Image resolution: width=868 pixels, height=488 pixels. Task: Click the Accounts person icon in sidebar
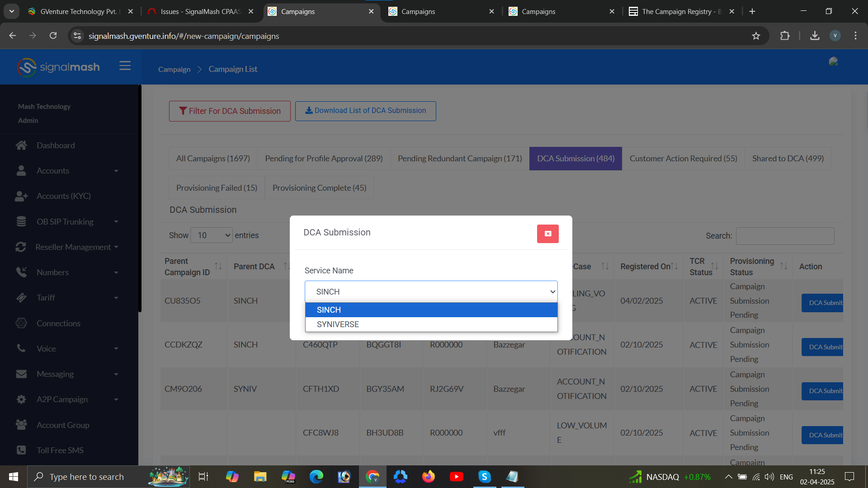point(21,171)
